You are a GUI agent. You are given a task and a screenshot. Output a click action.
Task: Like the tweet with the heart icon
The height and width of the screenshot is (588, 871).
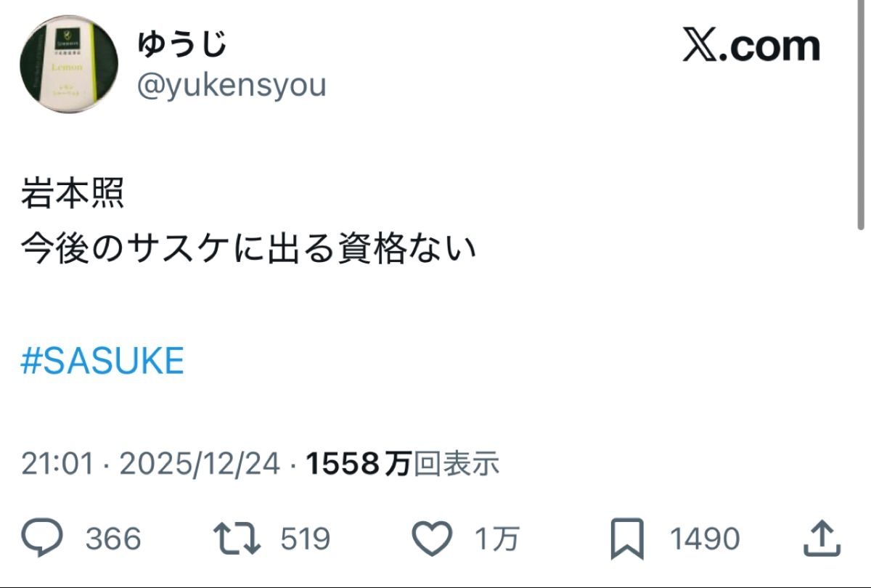pyautogui.click(x=433, y=539)
